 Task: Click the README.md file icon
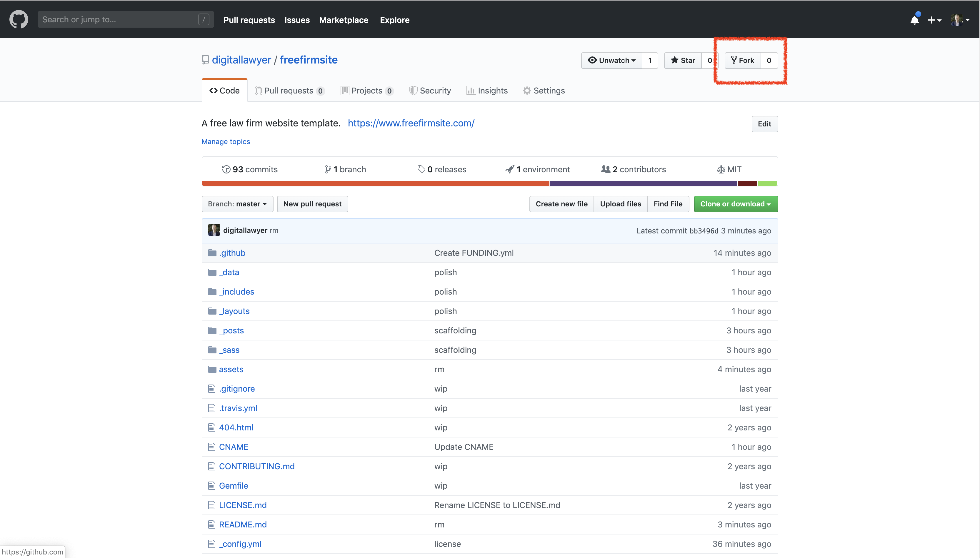pyautogui.click(x=212, y=524)
